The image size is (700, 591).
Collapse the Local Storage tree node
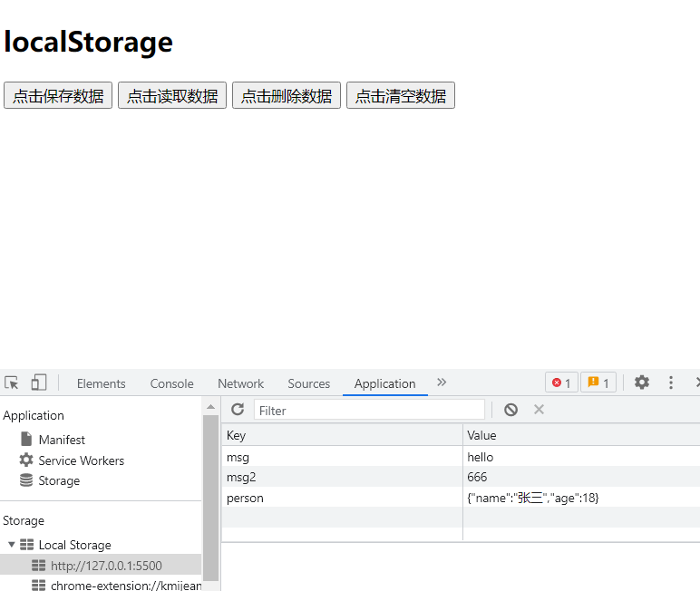[12, 545]
